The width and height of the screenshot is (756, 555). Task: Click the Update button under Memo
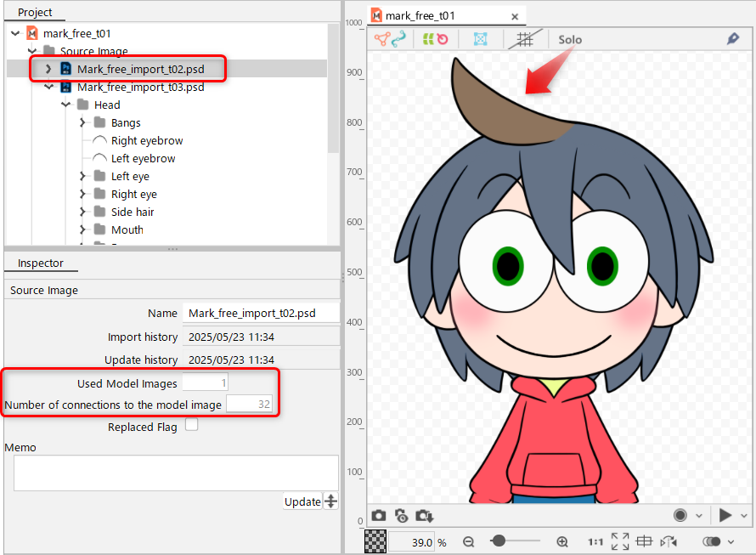tap(302, 501)
